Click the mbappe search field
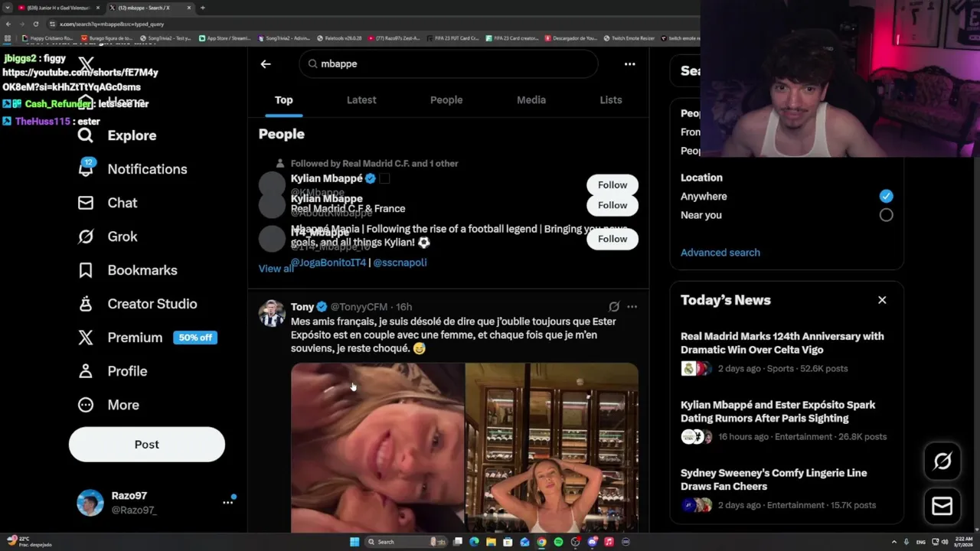The height and width of the screenshot is (551, 980). point(449,64)
